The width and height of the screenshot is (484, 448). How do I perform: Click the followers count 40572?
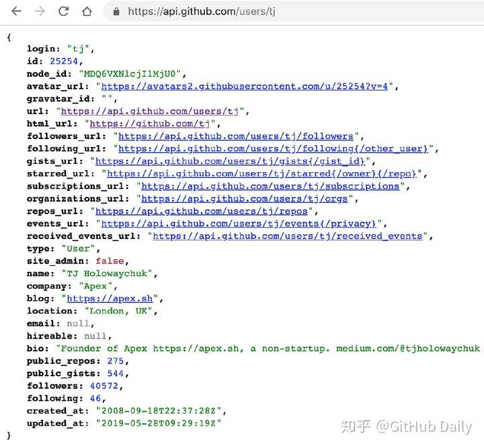pyautogui.click(x=104, y=386)
